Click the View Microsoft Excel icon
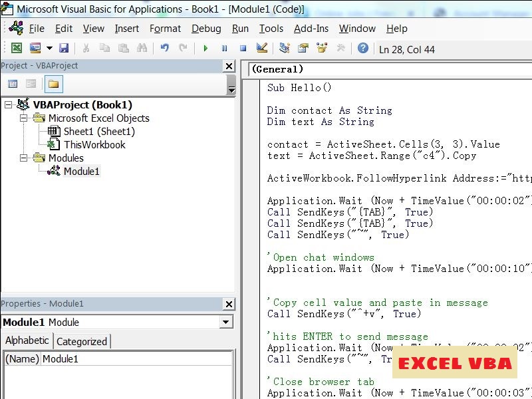 [16, 48]
